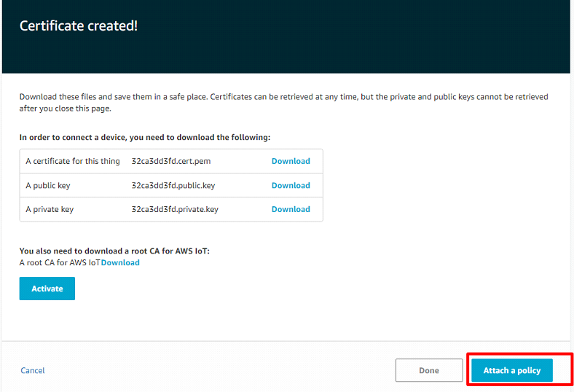Click the Activate button
Image resolution: width=574 pixels, height=392 pixels.
(47, 289)
